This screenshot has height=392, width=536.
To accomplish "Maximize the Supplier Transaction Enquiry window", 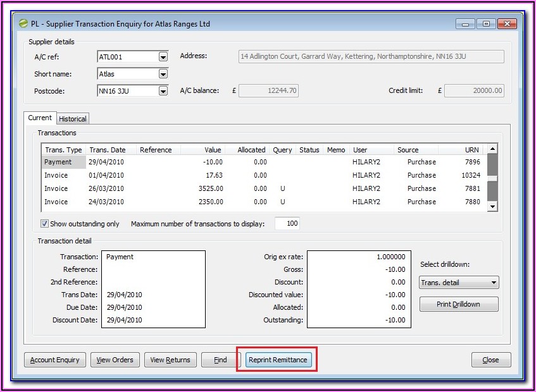I will tap(485, 24).
